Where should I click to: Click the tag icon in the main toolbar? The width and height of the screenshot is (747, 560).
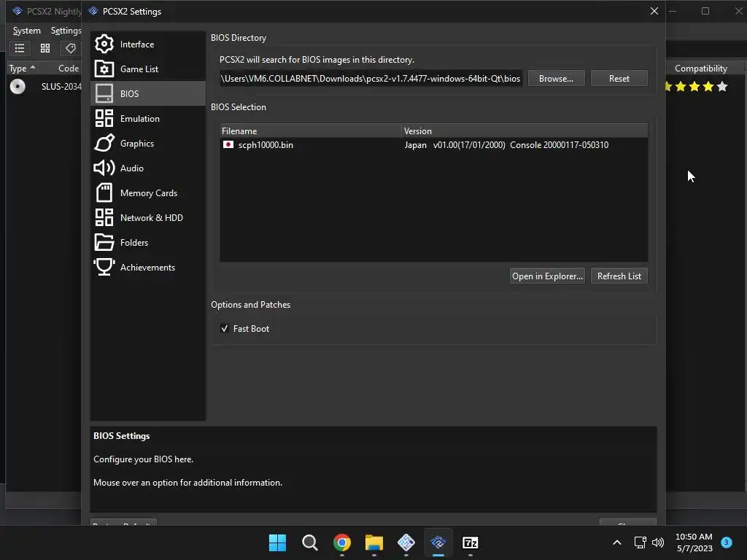pyautogui.click(x=71, y=48)
